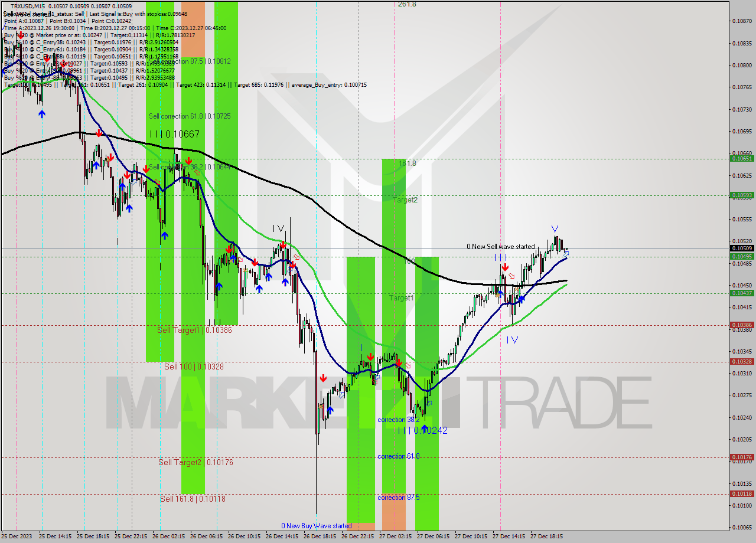This screenshot has height=543, width=756.
Task: Click the '26 Dec 18:15' time axis label
Action: pos(320,537)
